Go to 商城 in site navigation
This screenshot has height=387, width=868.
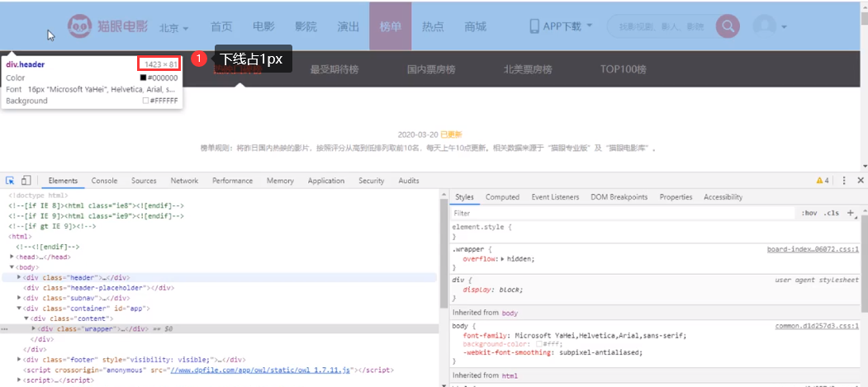(x=476, y=26)
